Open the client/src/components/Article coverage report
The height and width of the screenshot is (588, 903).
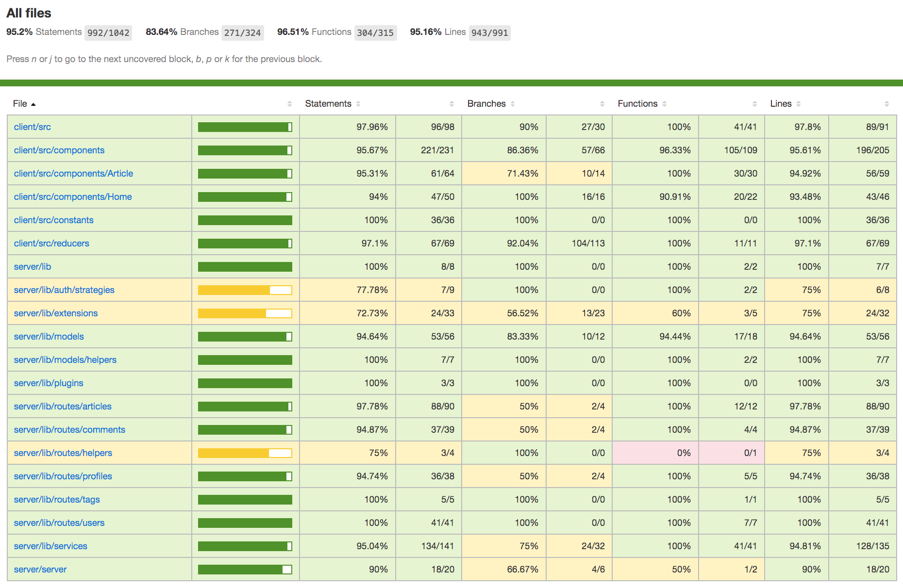[74, 173]
